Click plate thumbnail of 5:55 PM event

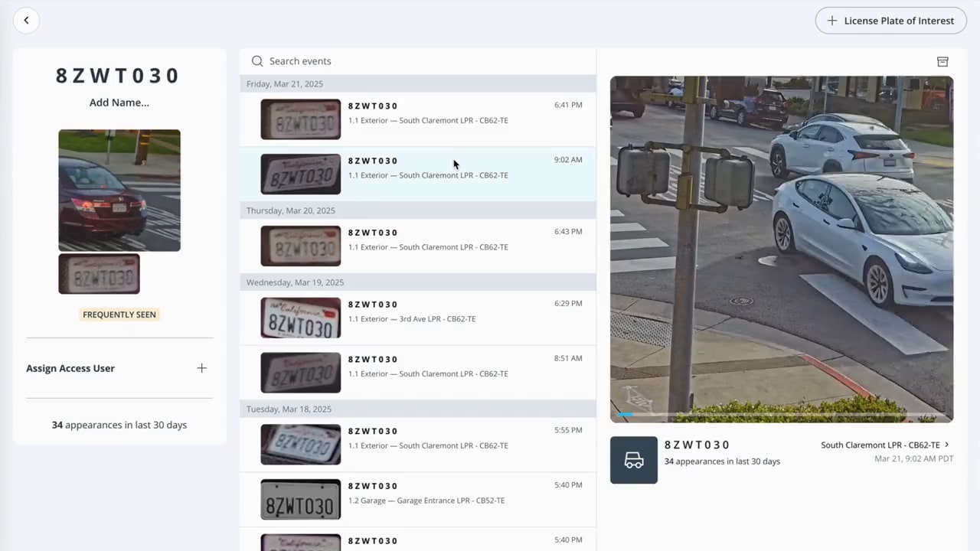pyautogui.click(x=301, y=445)
